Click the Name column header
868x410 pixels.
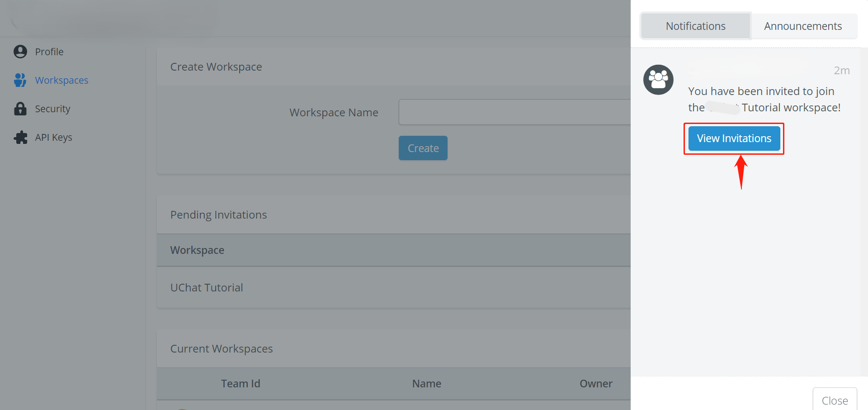pos(426,384)
